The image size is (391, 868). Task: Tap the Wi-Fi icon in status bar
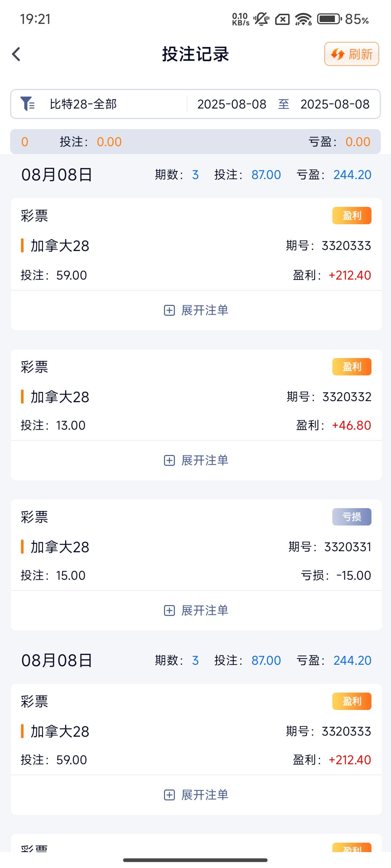pyautogui.click(x=303, y=19)
